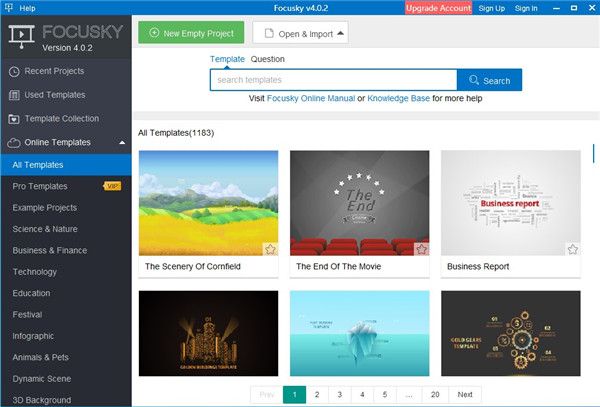The width and height of the screenshot is (600, 407).
Task: Click the plus icon on New Empty Project
Action: 154,33
